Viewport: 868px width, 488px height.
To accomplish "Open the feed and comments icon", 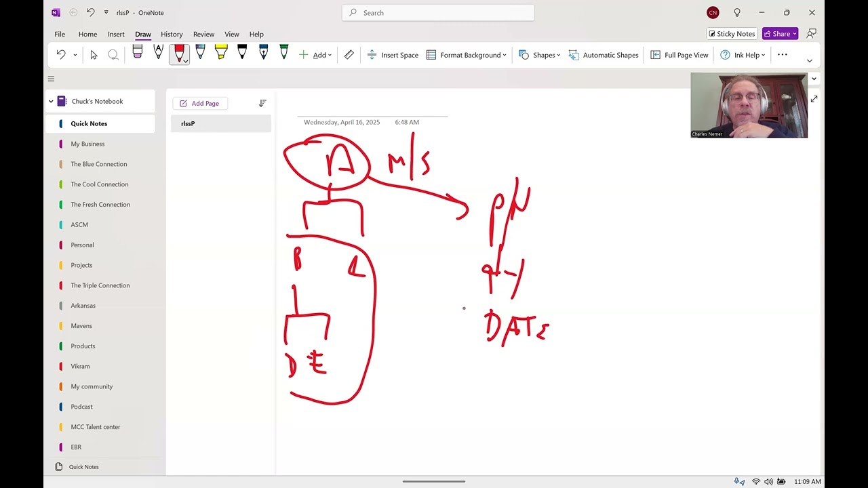I will [x=811, y=34].
